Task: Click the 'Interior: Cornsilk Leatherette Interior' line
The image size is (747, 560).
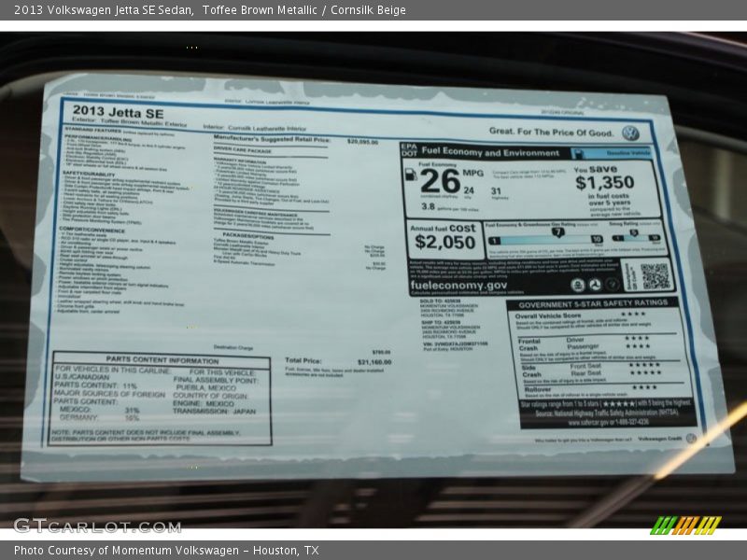Action: tap(255, 128)
